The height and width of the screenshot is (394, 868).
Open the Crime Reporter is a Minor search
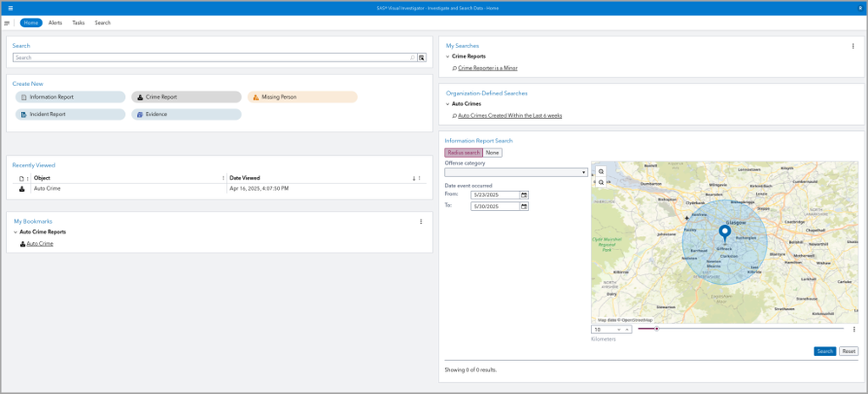click(487, 68)
